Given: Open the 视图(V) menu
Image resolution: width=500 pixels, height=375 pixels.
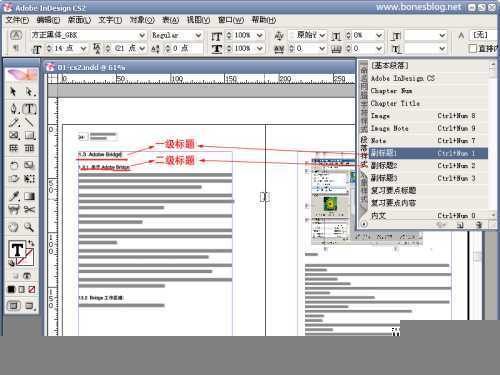Looking at the screenshot, I should click(x=198, y=20).
